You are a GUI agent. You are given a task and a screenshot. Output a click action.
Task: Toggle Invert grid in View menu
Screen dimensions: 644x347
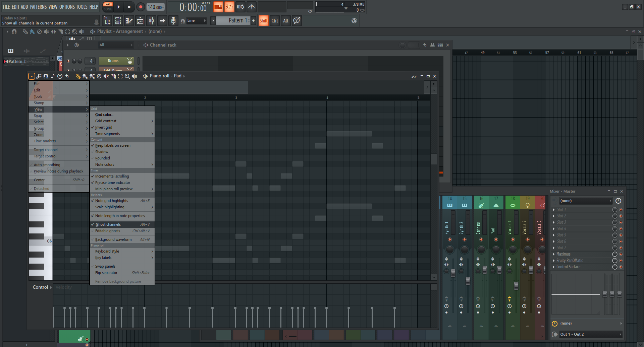click(104, 127)
